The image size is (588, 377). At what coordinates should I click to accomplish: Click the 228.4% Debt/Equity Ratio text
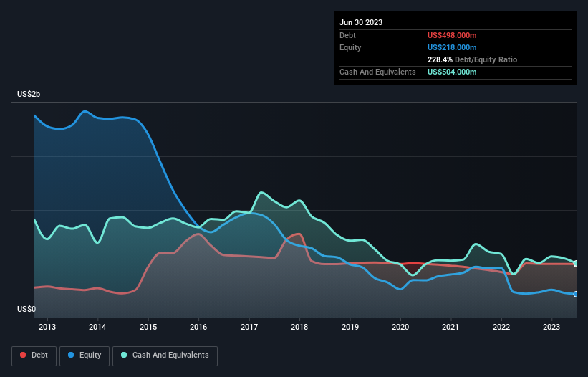[x=472, y=59]
